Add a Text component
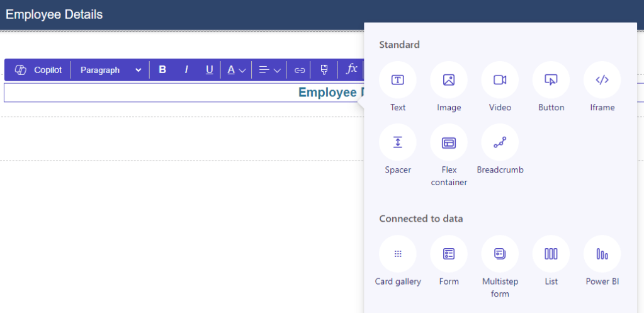Viewport: 644px width, 313px height. 398,80
